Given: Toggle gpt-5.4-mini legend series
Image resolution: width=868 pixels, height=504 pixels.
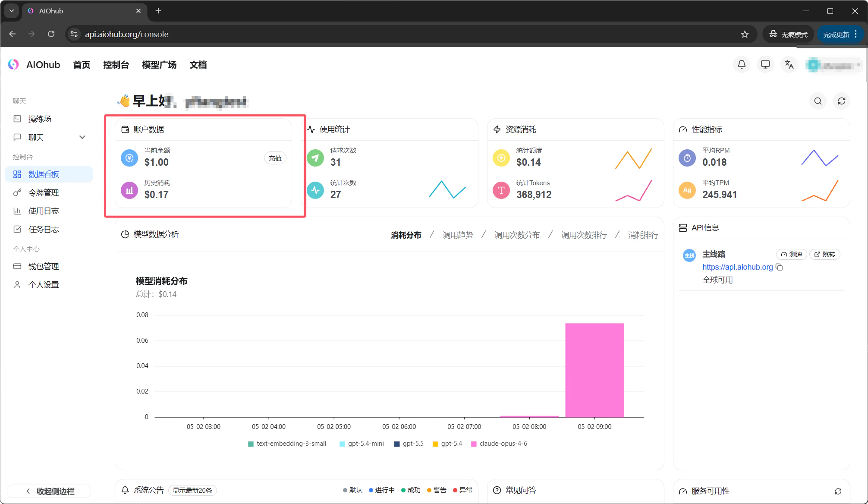Looking at the screenshot, I should coord(362,444).
